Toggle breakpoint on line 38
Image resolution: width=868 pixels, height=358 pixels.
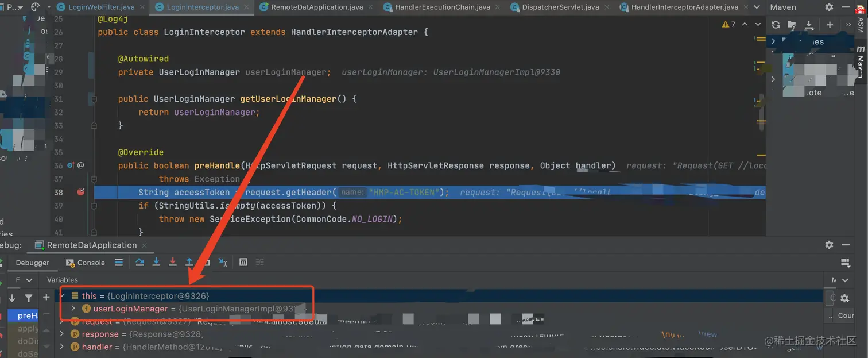pyautogui.click(x=81, y=192)
